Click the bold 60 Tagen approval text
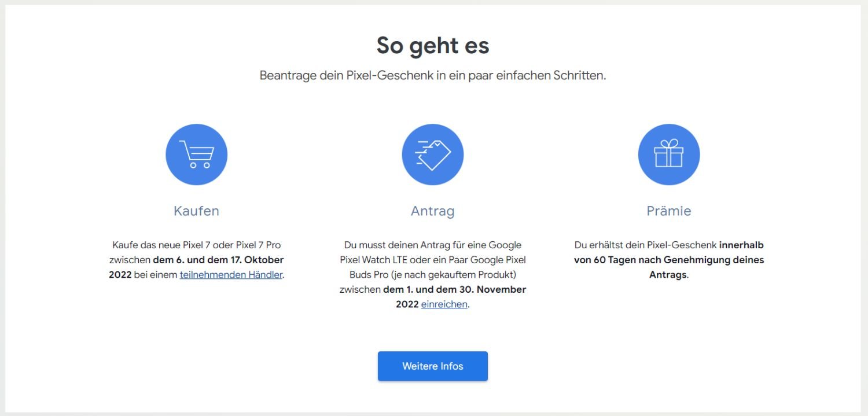This screenshot has width=868, height=416. click(x=668, y=260)
